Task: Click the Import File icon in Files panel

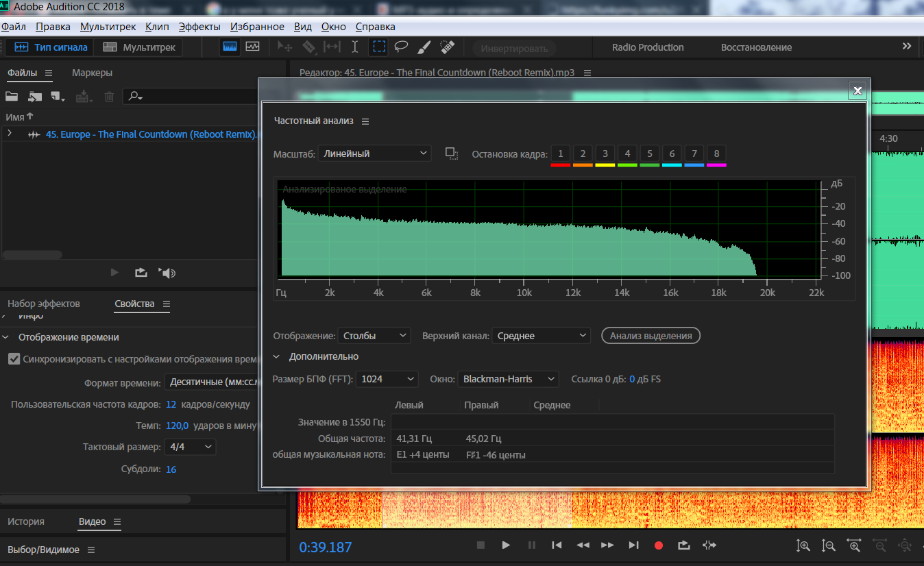Action: (35, 97)
